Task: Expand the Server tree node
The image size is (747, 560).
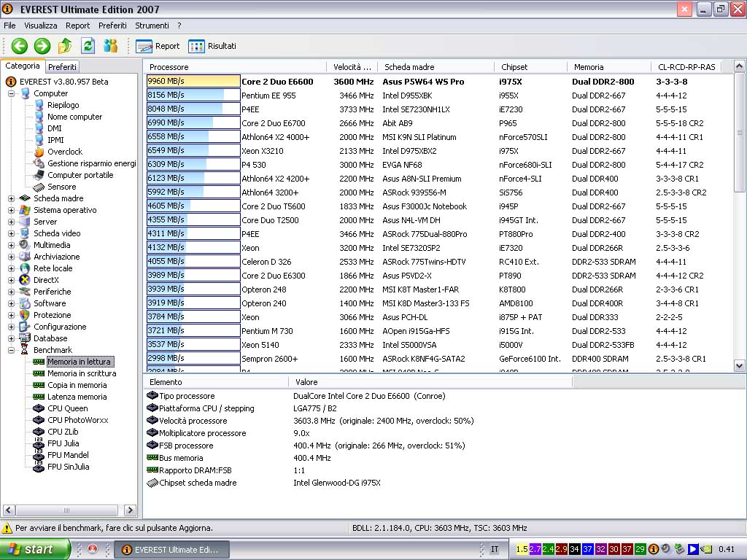Action: tap(11, 222)
